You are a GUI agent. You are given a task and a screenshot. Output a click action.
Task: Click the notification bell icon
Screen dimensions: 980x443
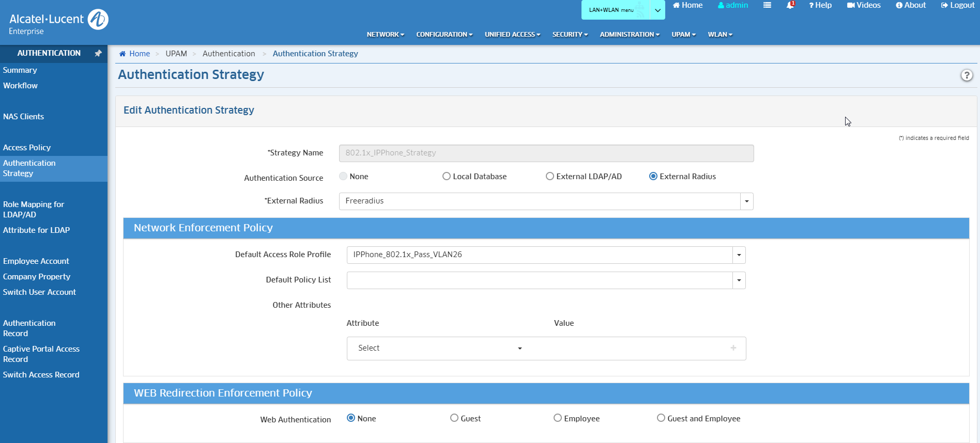pos(790,5)
